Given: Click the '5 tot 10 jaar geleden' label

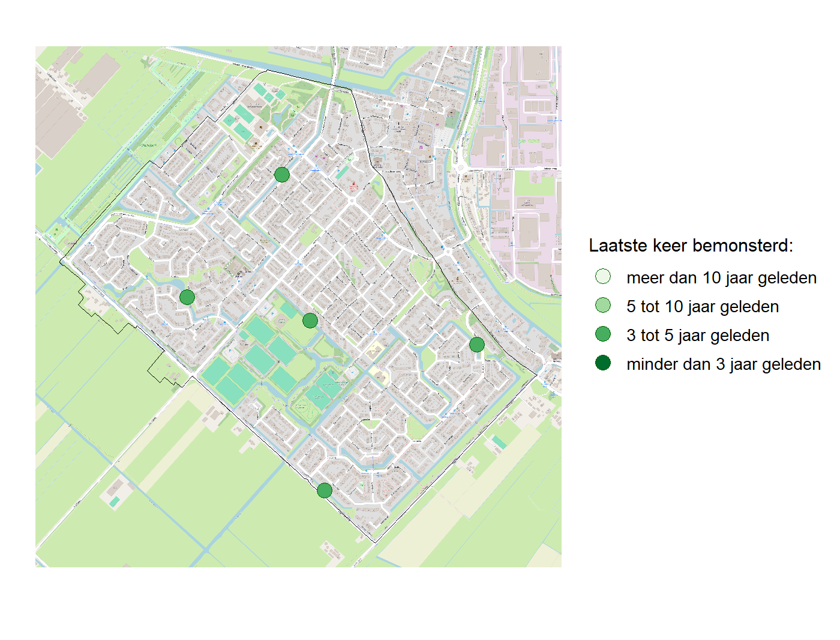Looking at the screenshot, I should (x=703, y=307).
